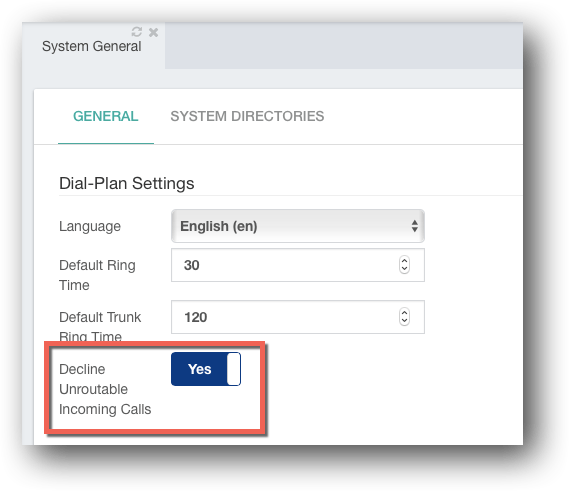Click the Decline Unroutable Incoming Calls label
This screenshot has height=491, width=569.
pyautogui.click(x=105, y=389)
